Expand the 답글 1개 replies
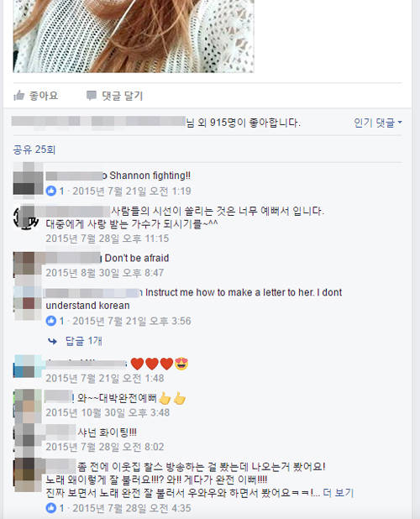This screenshot has width=420, height=519. pos(84,341)
